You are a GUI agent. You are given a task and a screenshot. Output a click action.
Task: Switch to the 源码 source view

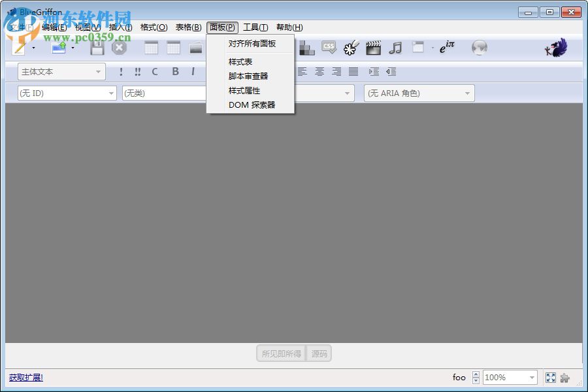pos(318,353)
